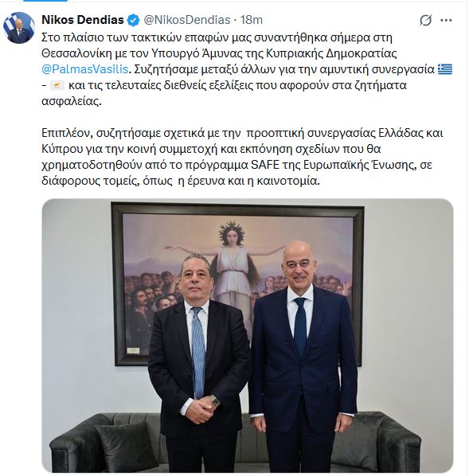Click the man with the light blue striped tie

[x=199, y=365]
